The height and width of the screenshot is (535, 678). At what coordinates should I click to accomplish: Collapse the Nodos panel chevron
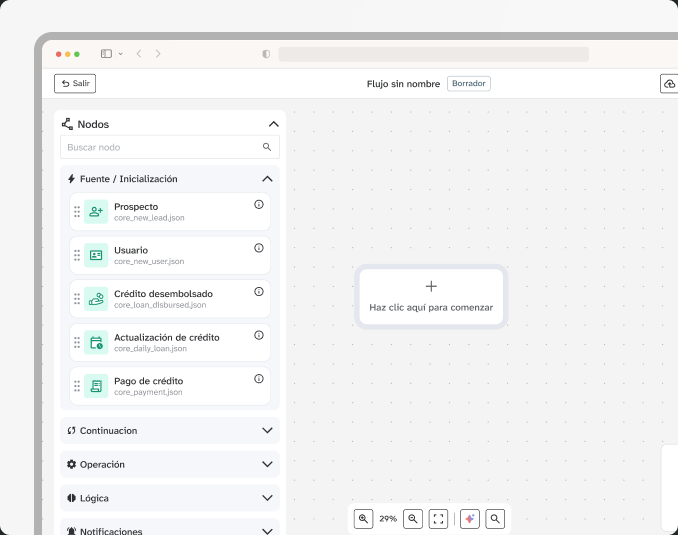point(273,124)
